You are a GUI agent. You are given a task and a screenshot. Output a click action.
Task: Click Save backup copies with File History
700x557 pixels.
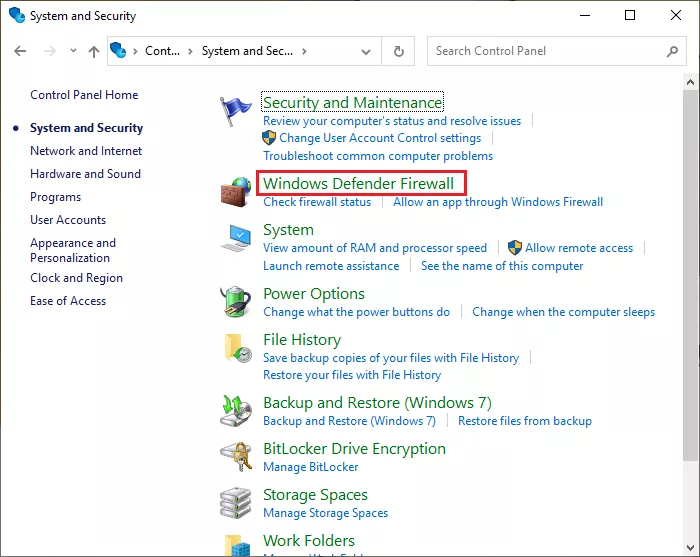coord(391,358)
